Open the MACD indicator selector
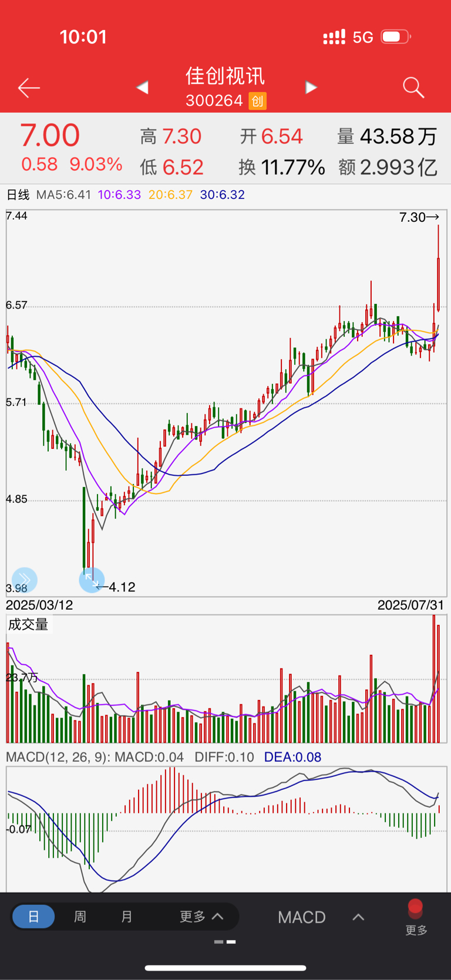The image size is (451, 980). pos(302,917)
